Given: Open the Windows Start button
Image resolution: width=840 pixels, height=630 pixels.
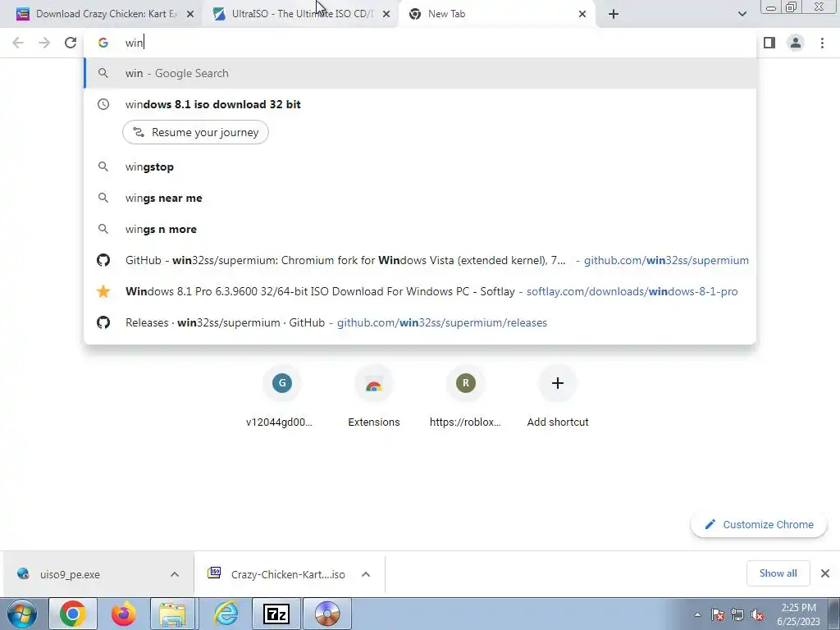Looking at the screenshot, I should click(x=21, y=614).
